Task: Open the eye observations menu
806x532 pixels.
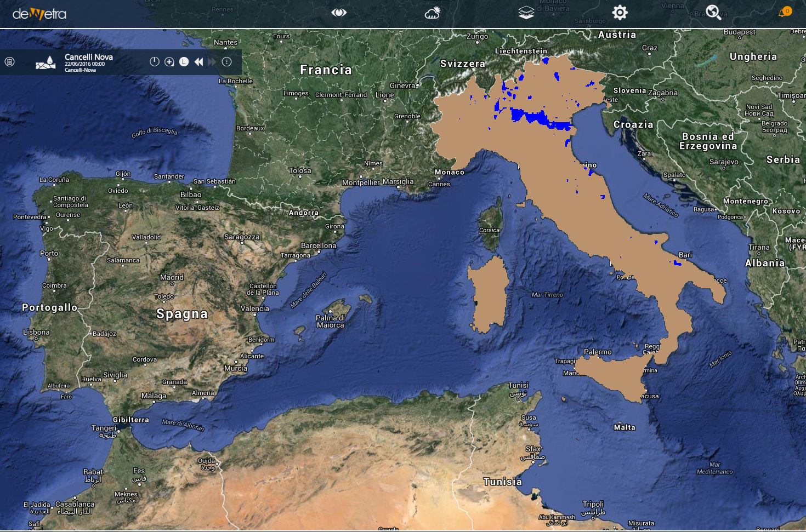Action: [x=339, y=12]
